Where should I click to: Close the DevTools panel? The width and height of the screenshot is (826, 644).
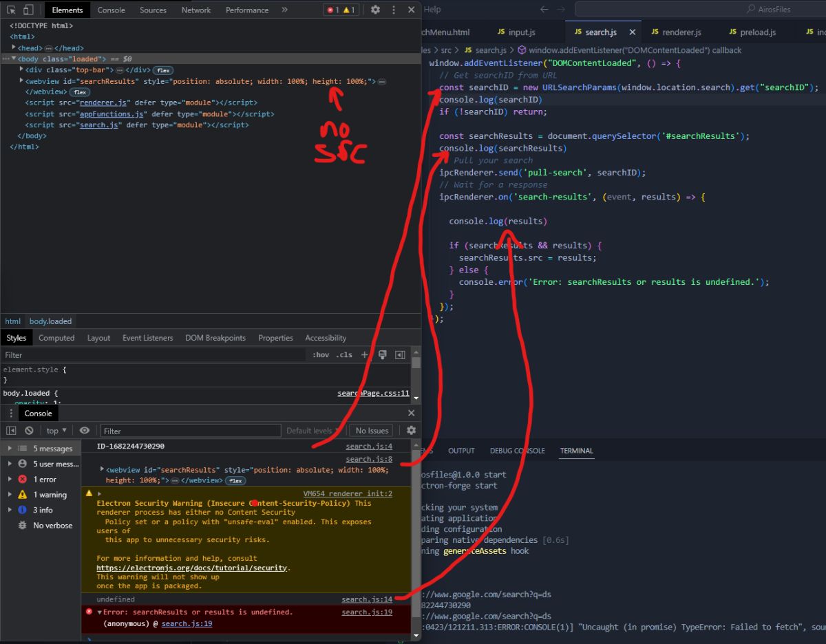pyautogui.click(x=411, y=10)
